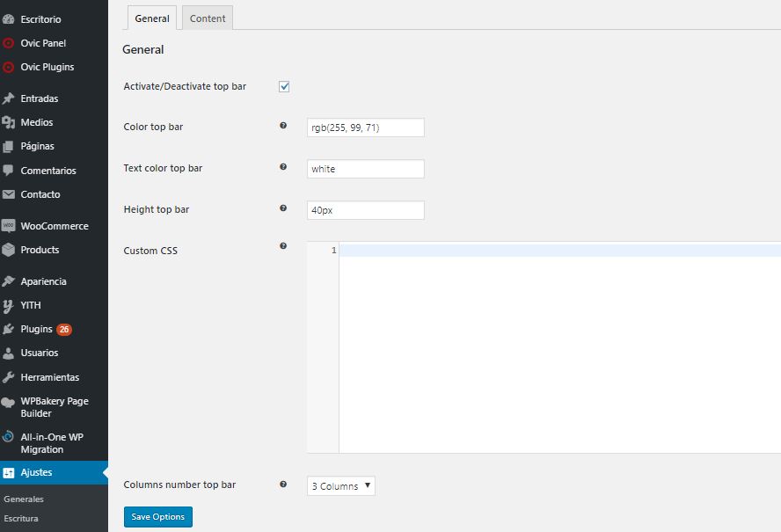Switch to the Content tab

coord(208,18)
